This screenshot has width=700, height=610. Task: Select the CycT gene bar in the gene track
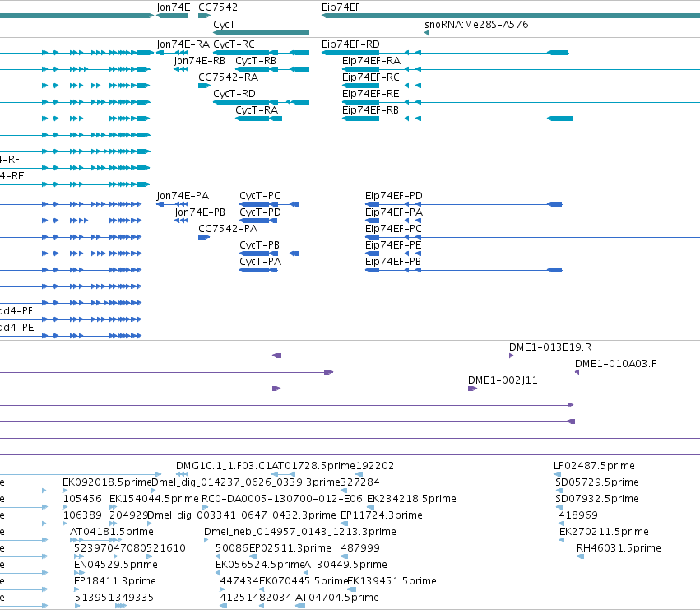tap(261, 33)
